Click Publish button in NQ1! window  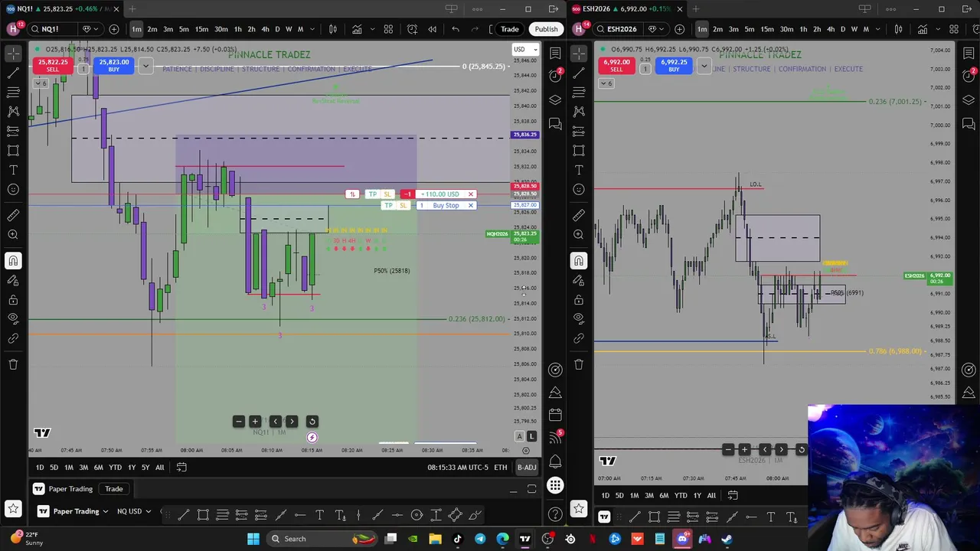[547, 29]
